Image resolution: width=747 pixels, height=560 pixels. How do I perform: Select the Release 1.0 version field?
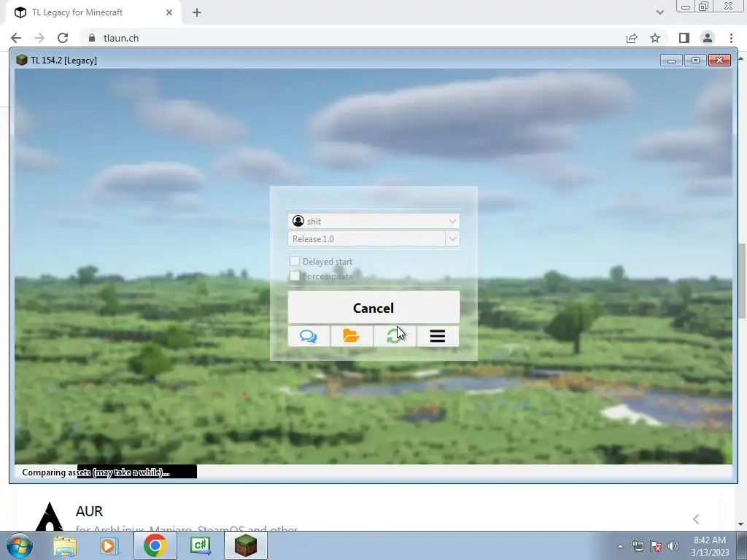[x=367, y=238]
